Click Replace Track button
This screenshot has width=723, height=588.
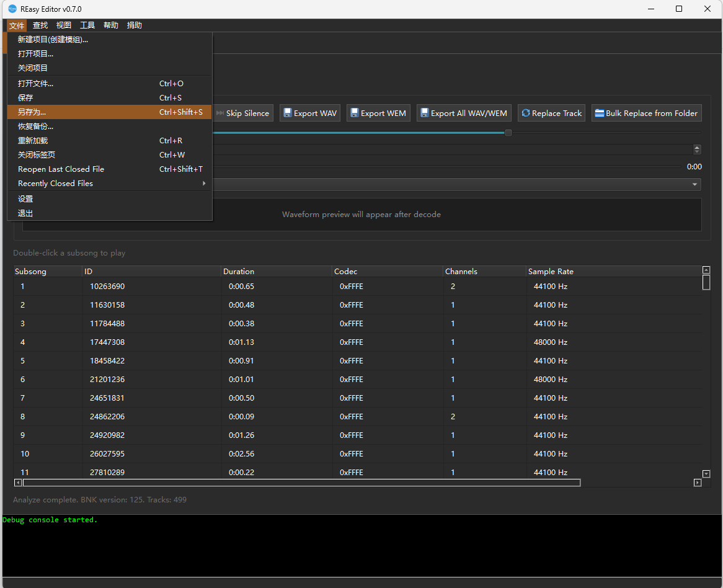tap(551, 114)
